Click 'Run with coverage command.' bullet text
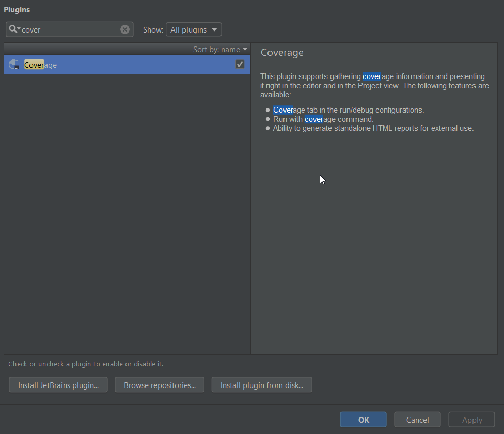This screenshot has width=504, height=434. (323, 119)
